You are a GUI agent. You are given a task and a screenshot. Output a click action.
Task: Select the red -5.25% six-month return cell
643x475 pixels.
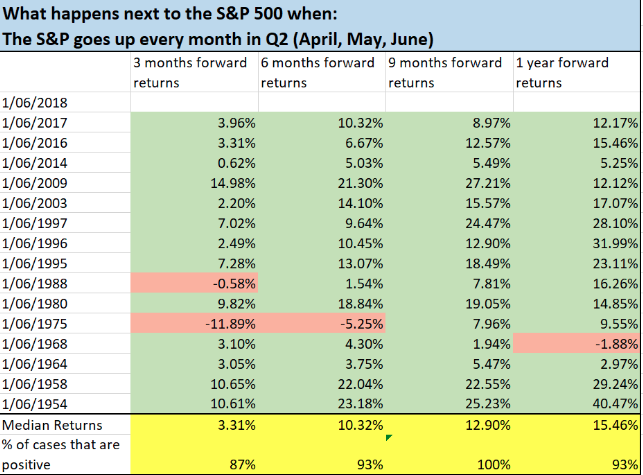pos(322,325)
